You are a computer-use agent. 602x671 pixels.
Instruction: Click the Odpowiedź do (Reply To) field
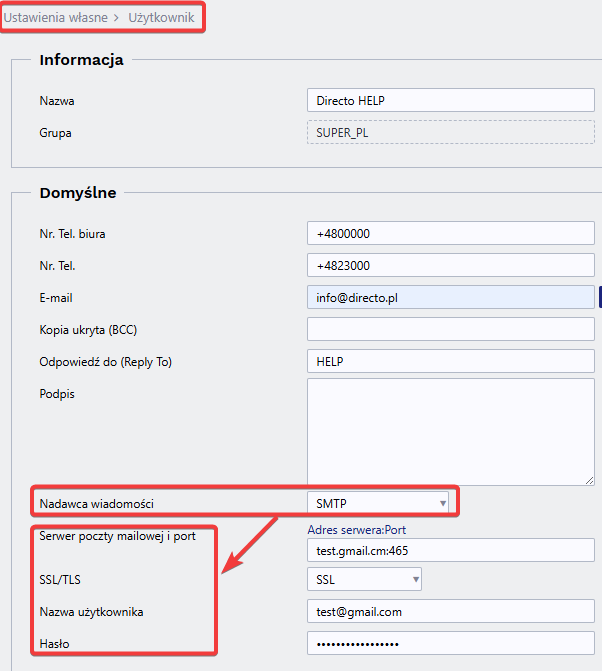coord(450,361)
